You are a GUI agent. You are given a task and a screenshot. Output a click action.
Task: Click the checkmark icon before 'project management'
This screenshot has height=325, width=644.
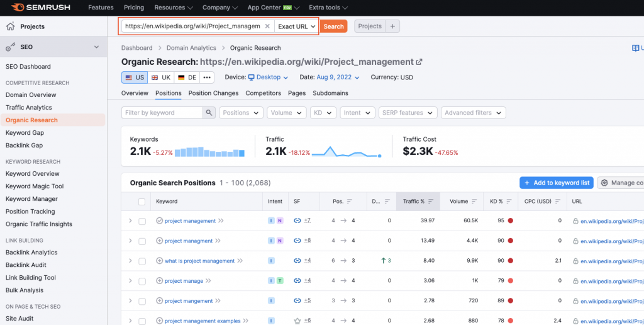click(x=160, y=221)
